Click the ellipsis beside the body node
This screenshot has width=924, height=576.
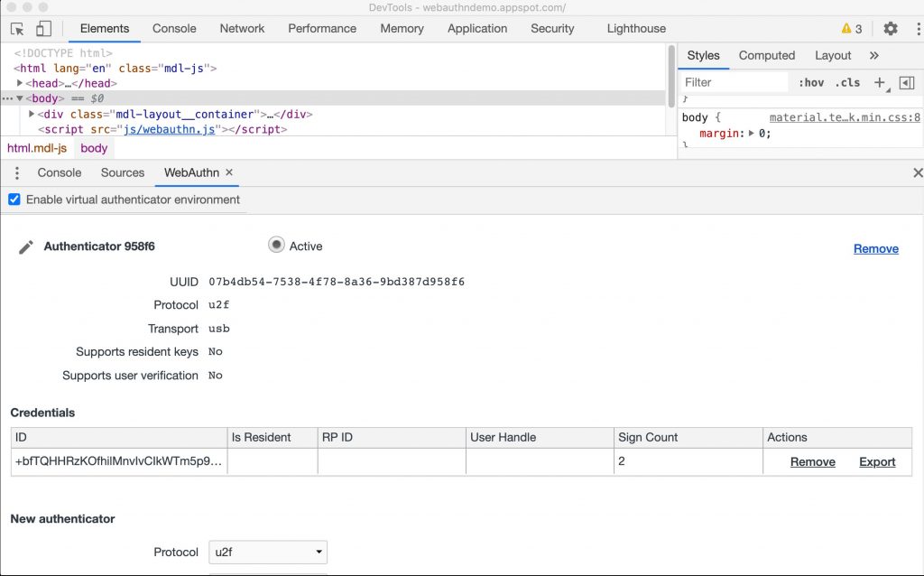(x=7, y=98)
